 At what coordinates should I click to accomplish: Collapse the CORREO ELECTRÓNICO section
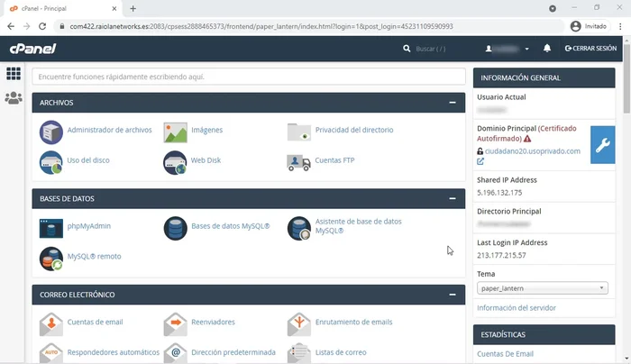click(x=453, y=295)
